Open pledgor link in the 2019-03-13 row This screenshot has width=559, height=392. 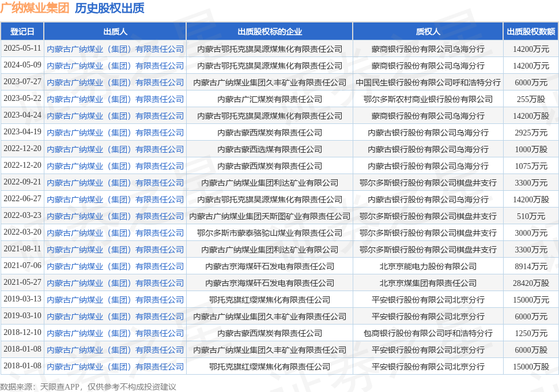115,300
